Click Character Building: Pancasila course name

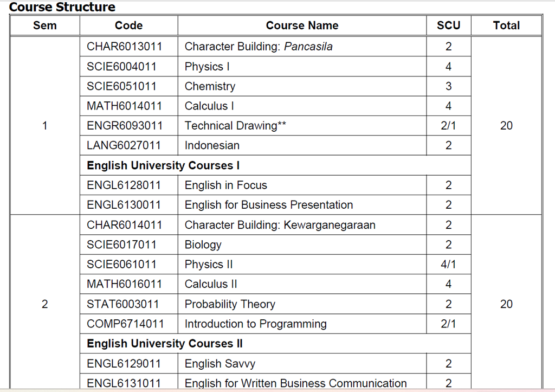[259, 47]
